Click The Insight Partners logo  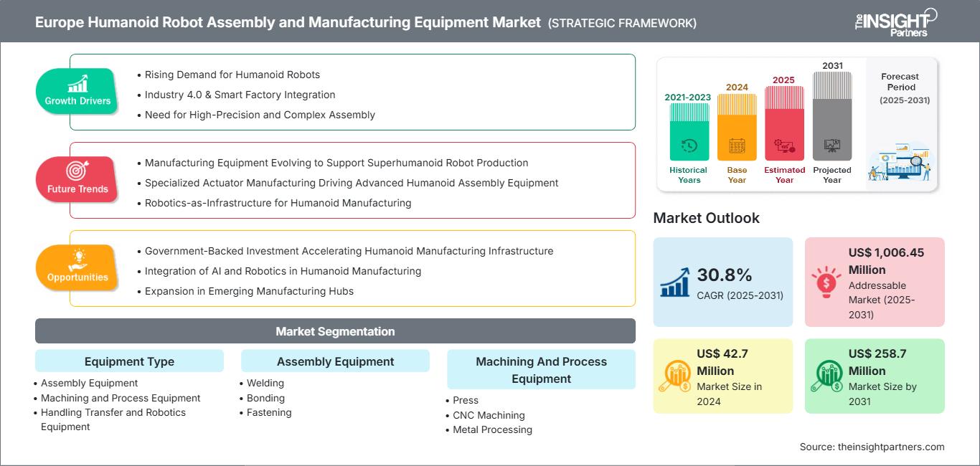pos(895,22)
